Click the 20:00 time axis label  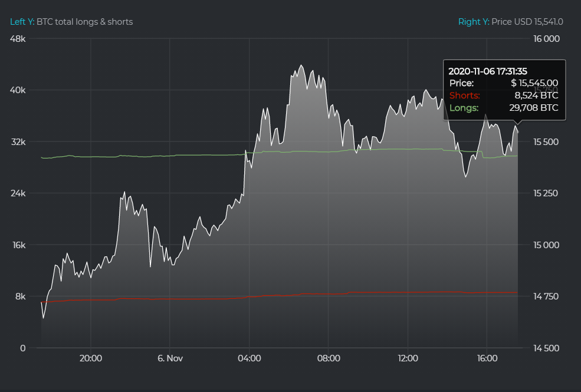91,358
